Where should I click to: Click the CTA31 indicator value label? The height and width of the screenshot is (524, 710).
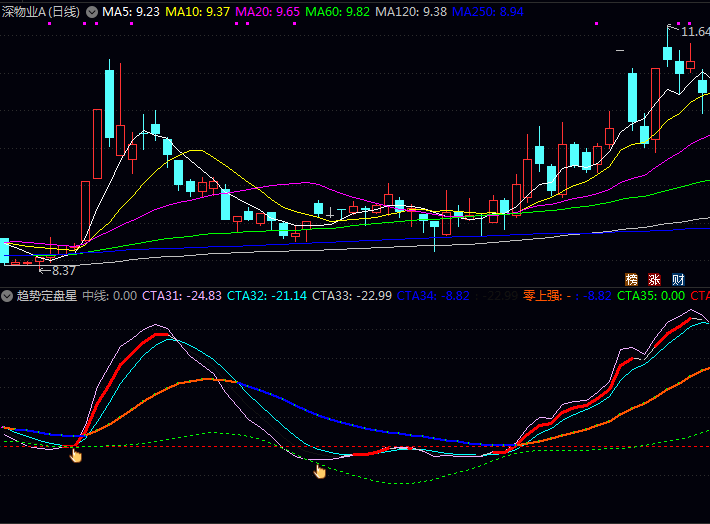[x=181, y=296]
